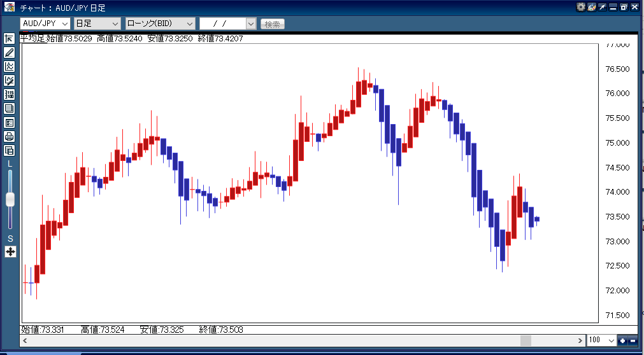Toggle the price scale numbers icon

pyautogui.click(x=10, y=94)
